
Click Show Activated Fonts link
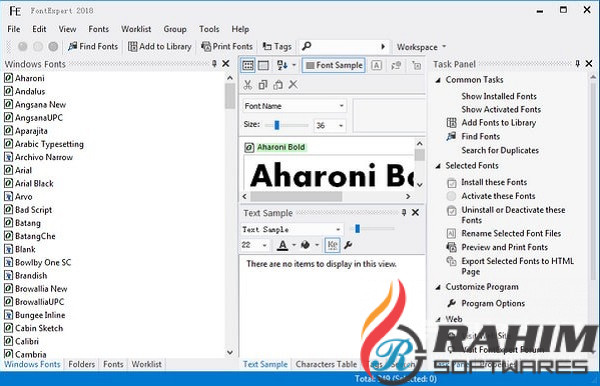501,109
